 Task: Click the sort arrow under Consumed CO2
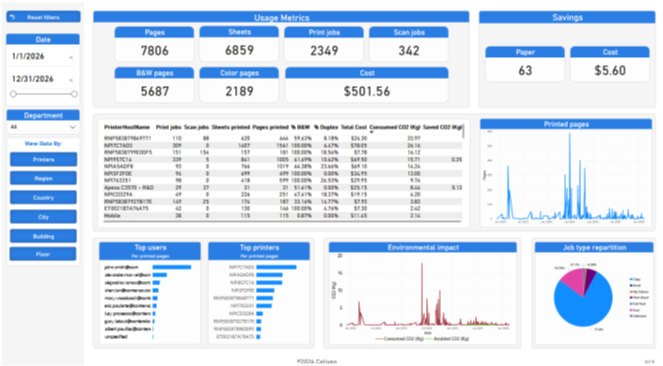tap(372, 132)
